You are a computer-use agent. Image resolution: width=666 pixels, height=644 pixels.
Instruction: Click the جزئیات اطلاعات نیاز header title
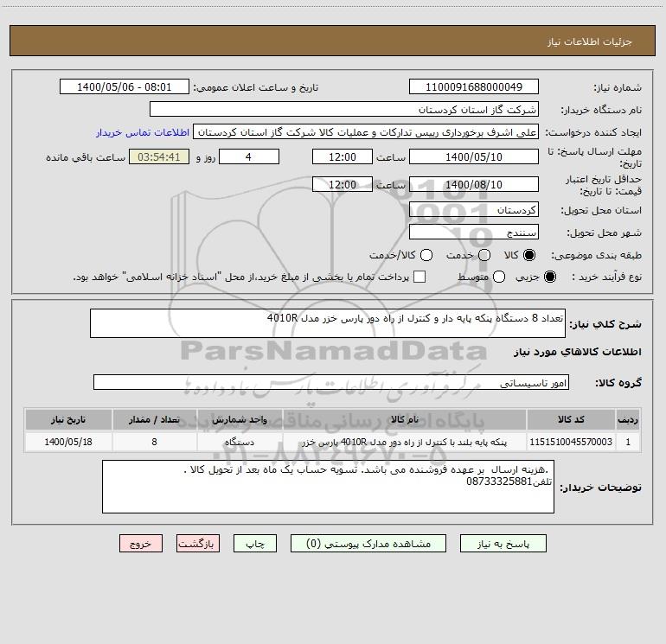[590, 41]
